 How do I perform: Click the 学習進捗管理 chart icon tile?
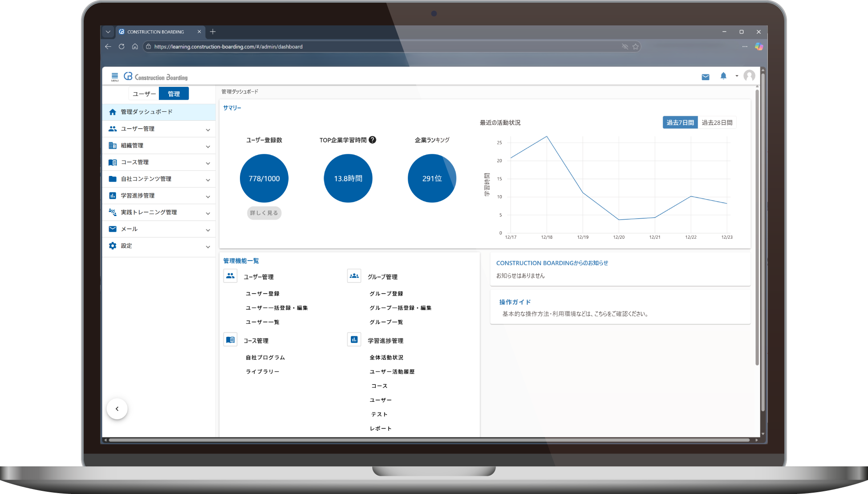(354, 340)
